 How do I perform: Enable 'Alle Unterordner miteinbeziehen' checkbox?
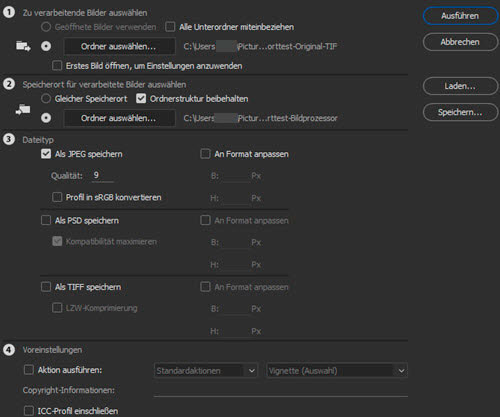tap(170, 27)
